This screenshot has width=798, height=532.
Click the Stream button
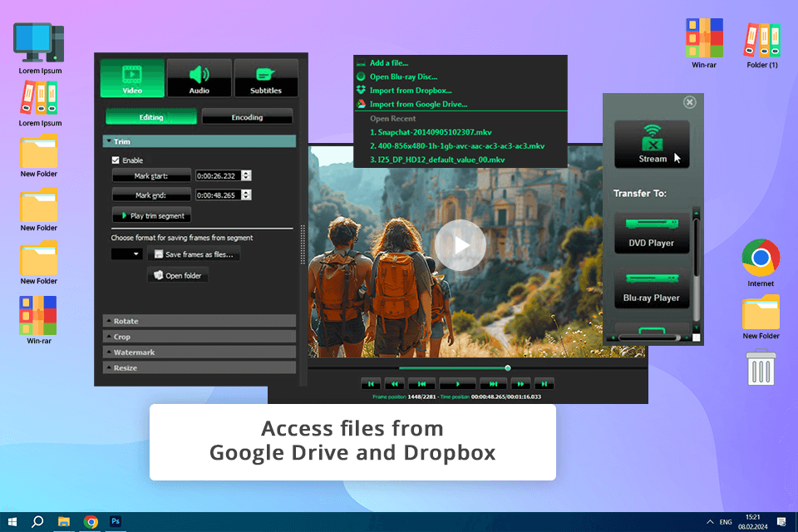pos(652,144)
